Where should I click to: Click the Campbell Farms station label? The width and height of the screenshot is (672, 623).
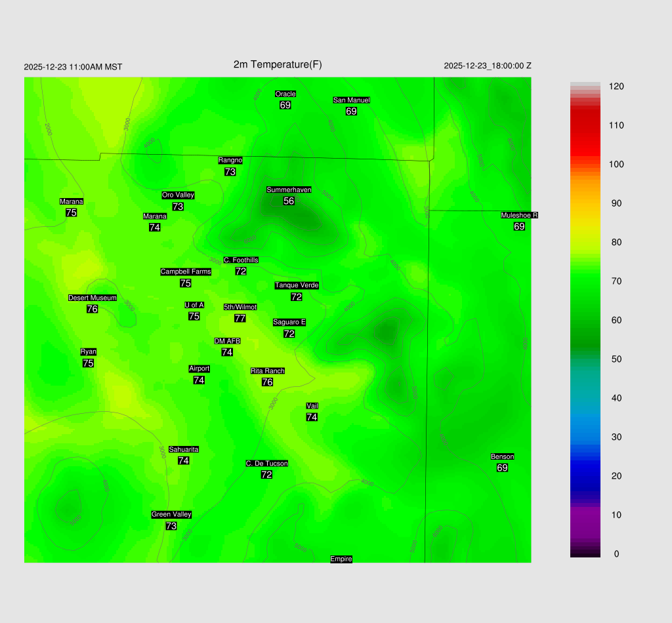click(186, 271)
